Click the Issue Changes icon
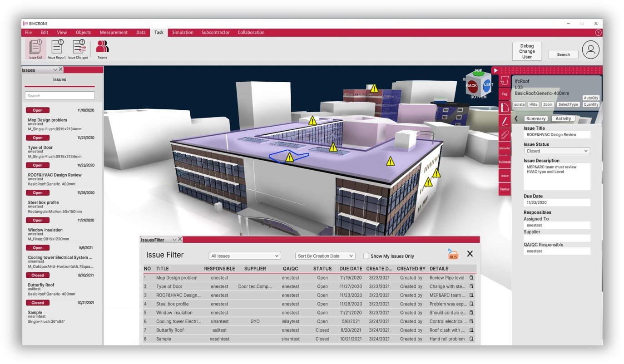Viewport: 624px width, 364px height. point(78,49)
